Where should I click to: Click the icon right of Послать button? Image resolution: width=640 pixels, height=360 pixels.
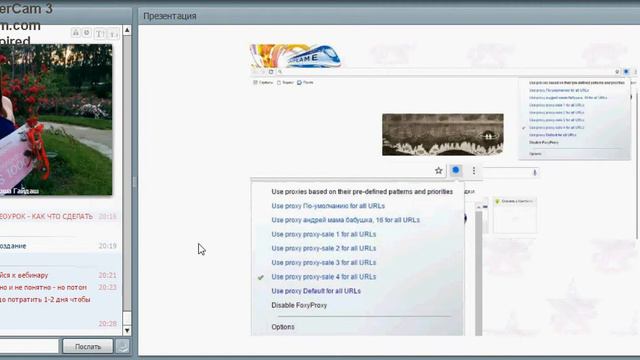point(123,346)
